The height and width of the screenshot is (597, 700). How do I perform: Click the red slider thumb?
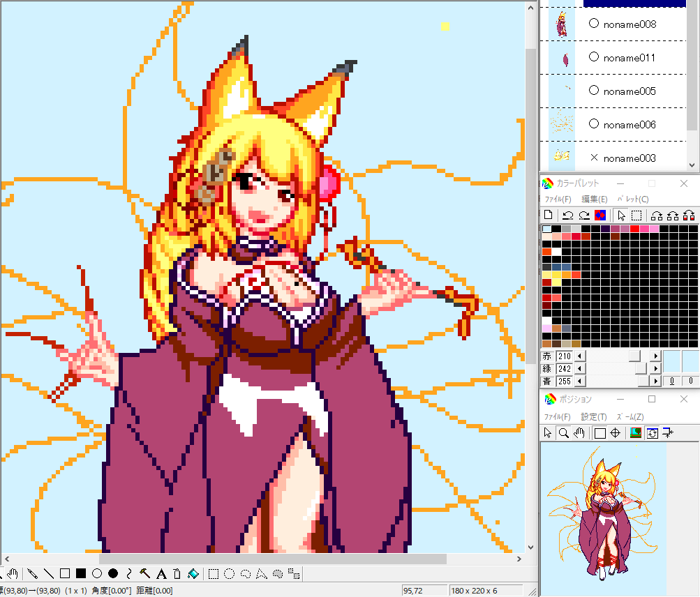point(634,356)
